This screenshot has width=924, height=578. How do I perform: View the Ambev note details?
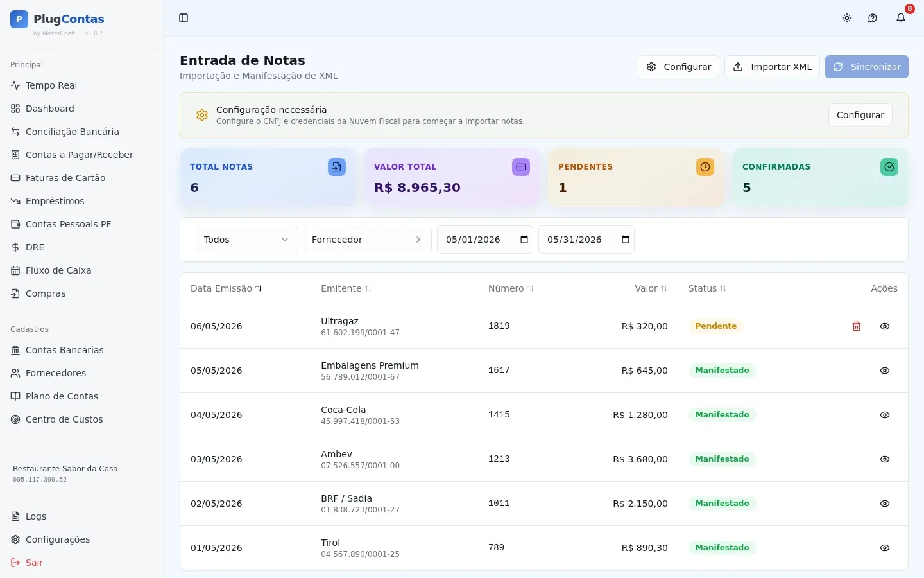[x=885, y=459]
